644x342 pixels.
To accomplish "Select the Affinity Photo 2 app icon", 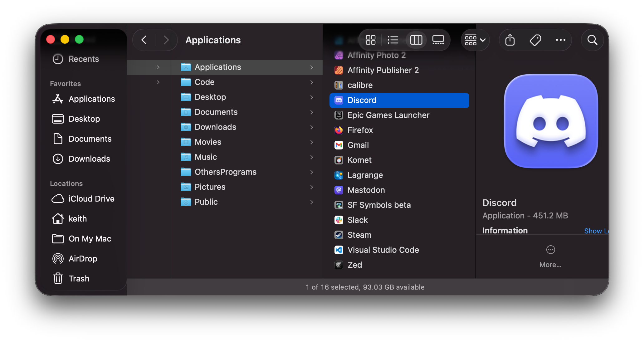I will coord(339,55).
